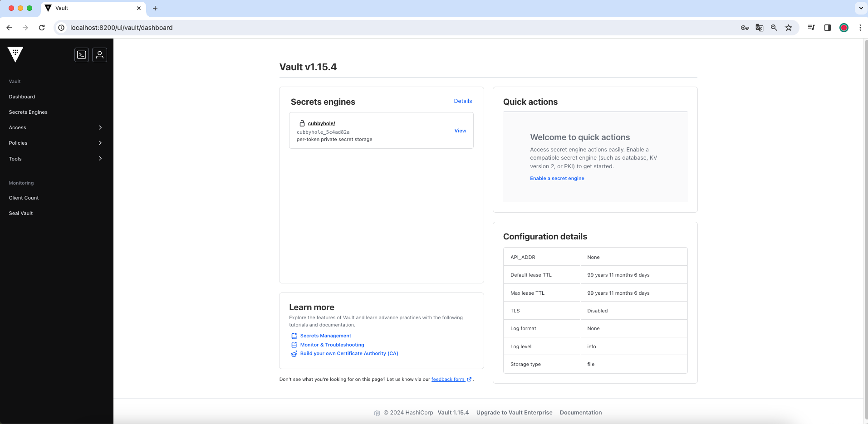Toggle the browser side panel icon

click(828, 28)
